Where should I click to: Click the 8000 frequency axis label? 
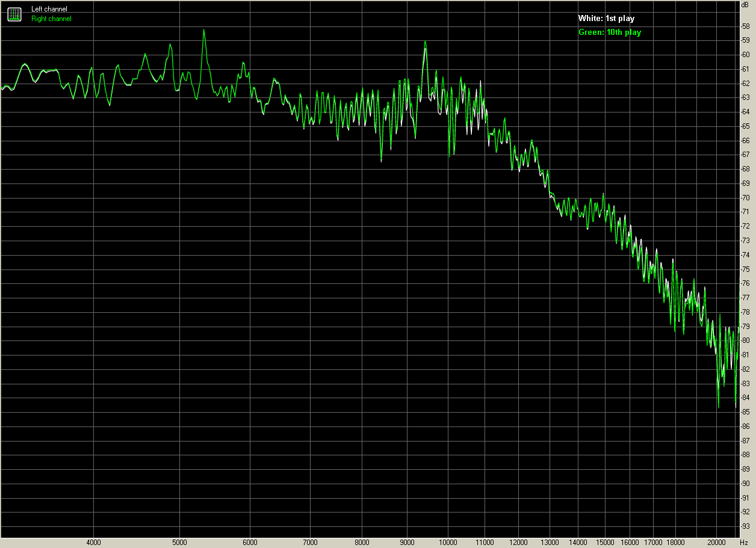point(361,543)
